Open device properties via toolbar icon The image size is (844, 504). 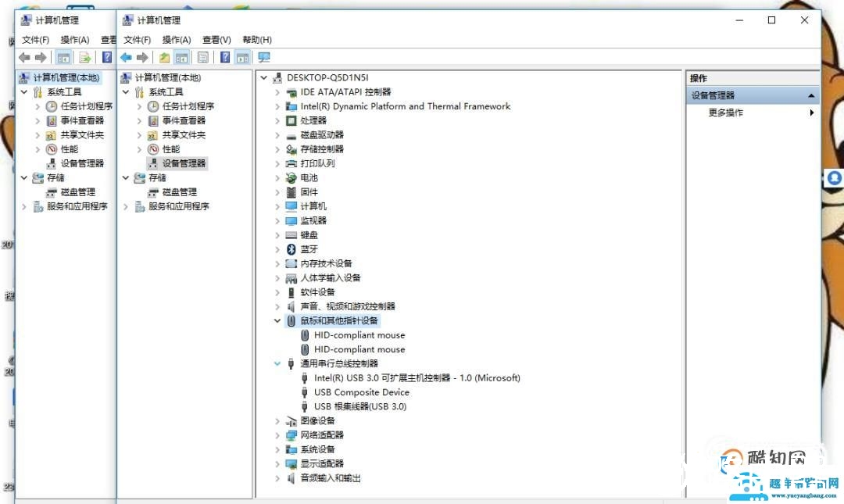pyautogui.click(x=202, y=56)
